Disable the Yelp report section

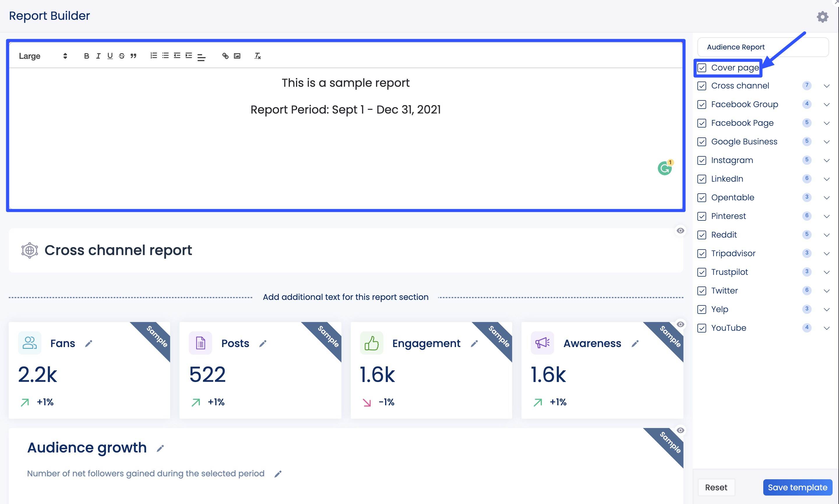click(702, 309)
